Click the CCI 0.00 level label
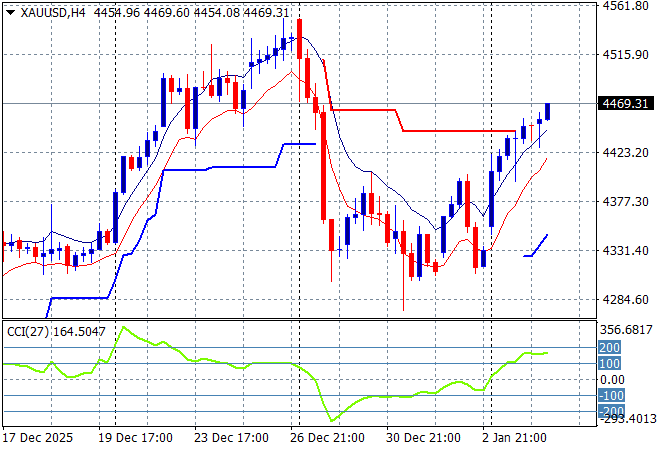This screenshot has height=450, width=660. tap(614, 379)
